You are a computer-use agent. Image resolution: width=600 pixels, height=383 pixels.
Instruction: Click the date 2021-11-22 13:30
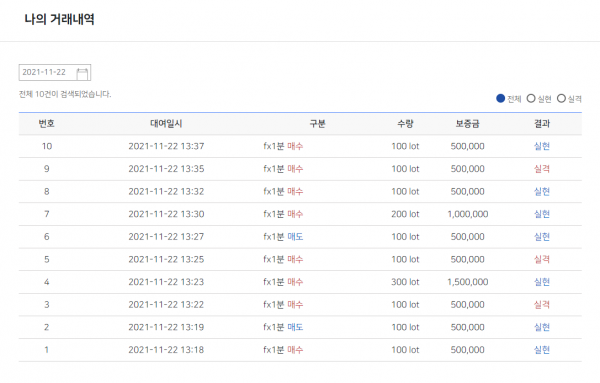tap(166, 214)
